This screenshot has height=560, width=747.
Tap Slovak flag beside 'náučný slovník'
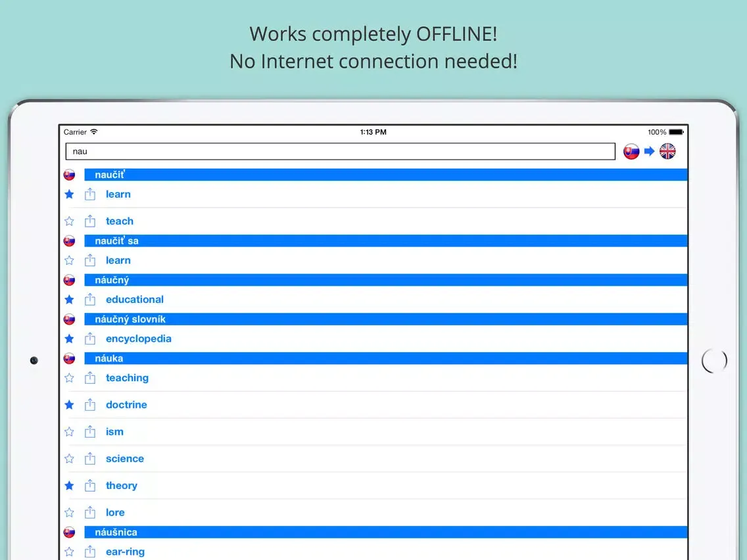click(x=70, y=319)
